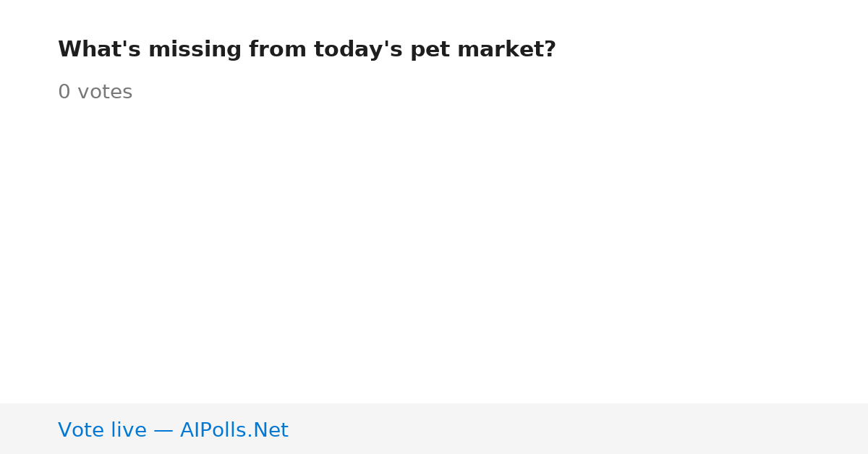Open the Vote live — AIPolls.Net link
Screen dimensions: 868x454
(x=173, y=430)
